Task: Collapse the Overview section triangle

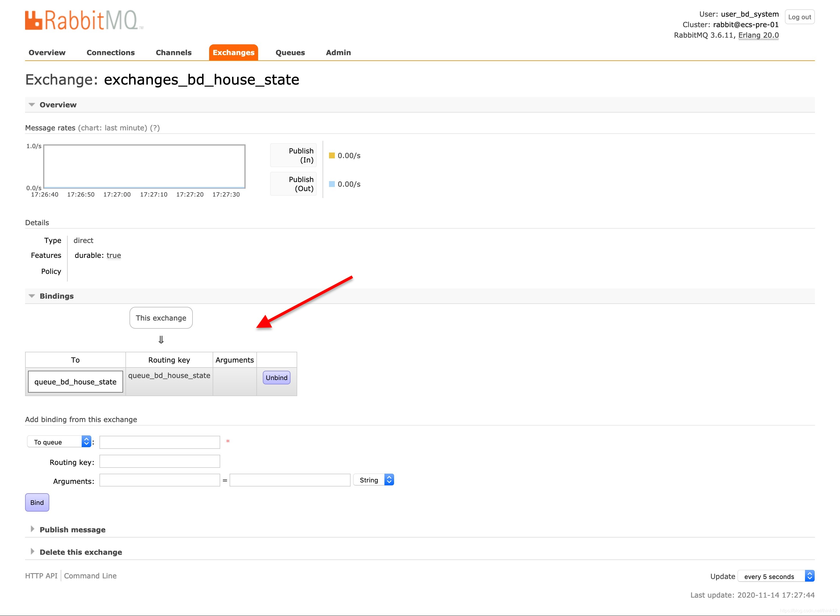Action: click(32, 105)
